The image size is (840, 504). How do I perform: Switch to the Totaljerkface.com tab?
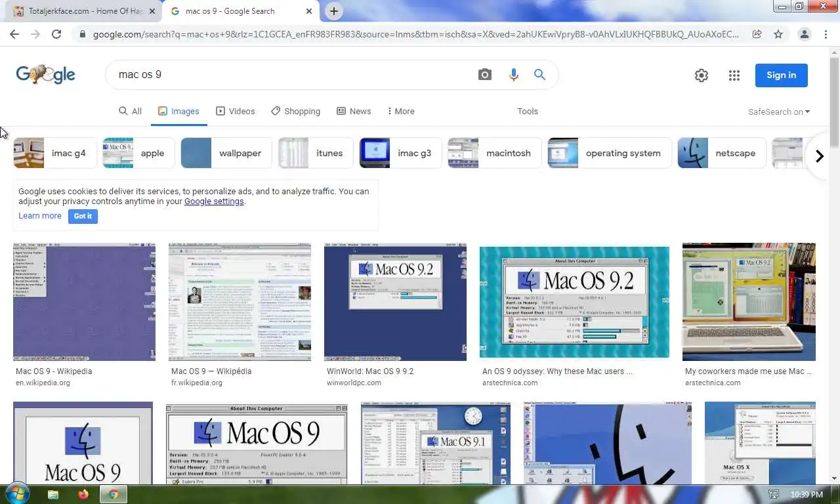85,11
